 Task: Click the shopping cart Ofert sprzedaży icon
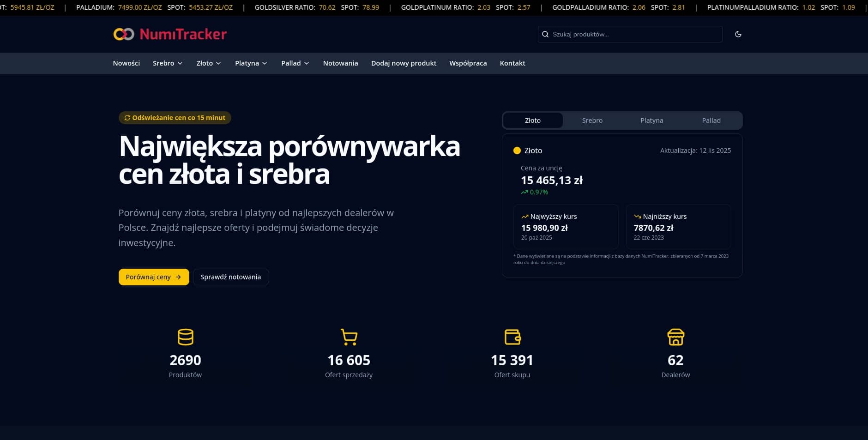[349, 337]
